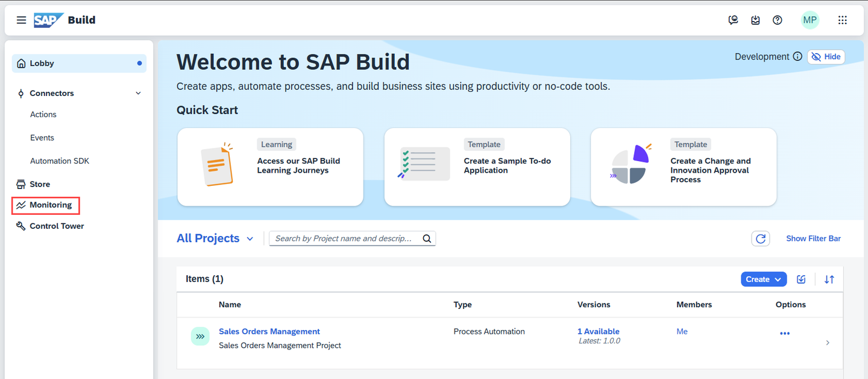Expand the Sales Orders Management row arrow
The width and height of the screenshot is (868, 379).
(828, 343)
